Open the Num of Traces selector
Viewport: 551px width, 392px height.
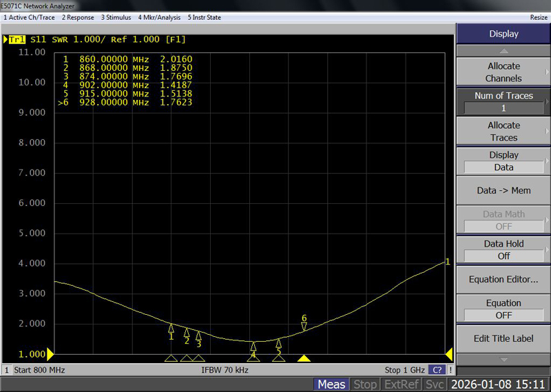[503, 102]
